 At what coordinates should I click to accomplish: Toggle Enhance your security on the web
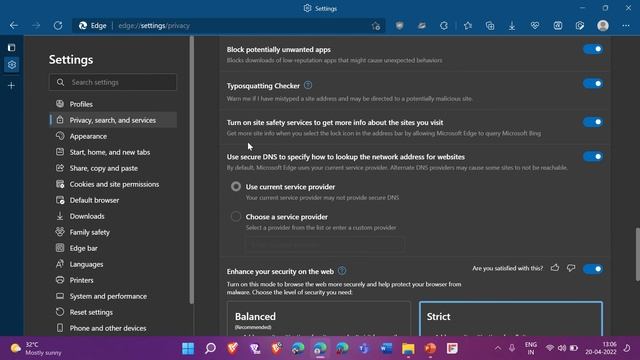pos(593,269)
